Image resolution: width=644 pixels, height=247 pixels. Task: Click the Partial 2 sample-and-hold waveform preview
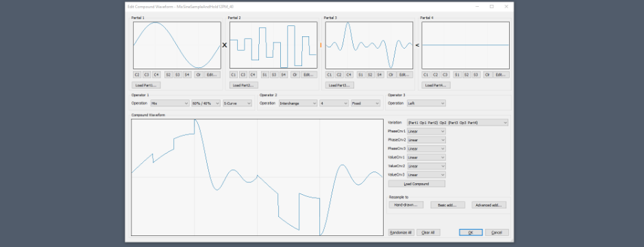(x=273, y=45)
